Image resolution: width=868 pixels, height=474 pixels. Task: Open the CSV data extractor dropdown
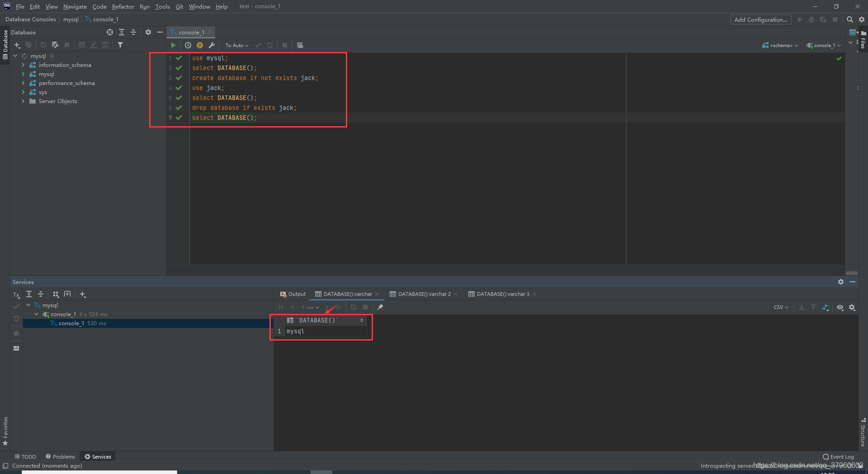(x=781, y=307)
